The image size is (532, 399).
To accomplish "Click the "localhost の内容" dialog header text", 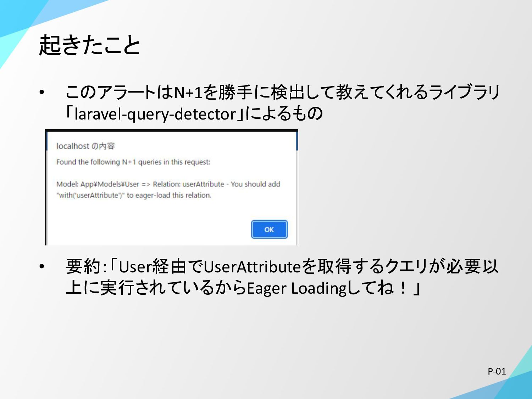I will (x=85, y=146).
